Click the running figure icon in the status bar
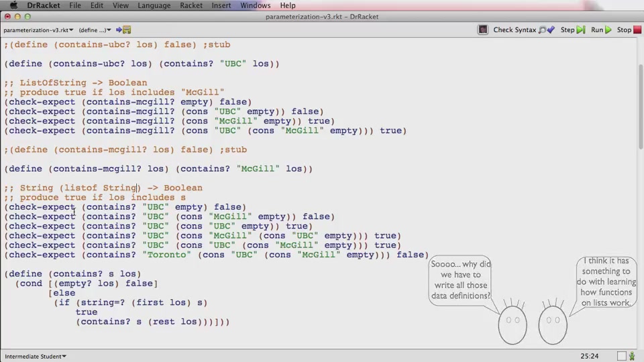Viewport: 644px width, 362px height. (x=632, y=356)
